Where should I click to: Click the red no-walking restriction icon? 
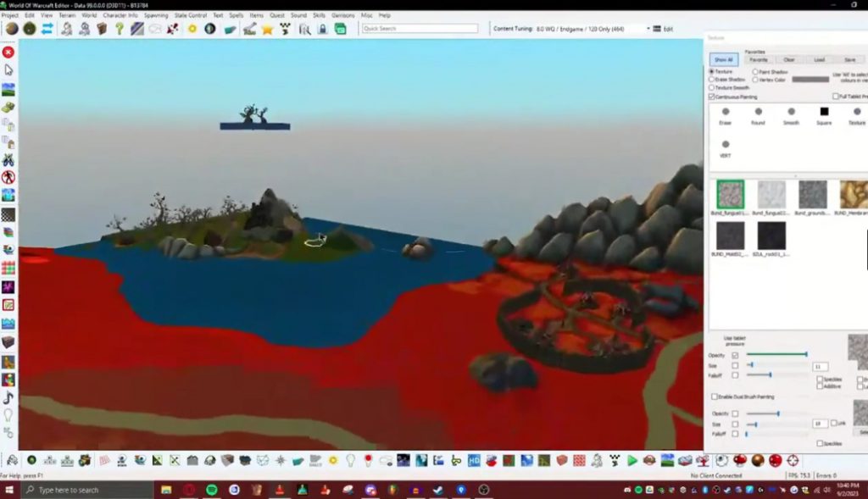coord(8,178)
